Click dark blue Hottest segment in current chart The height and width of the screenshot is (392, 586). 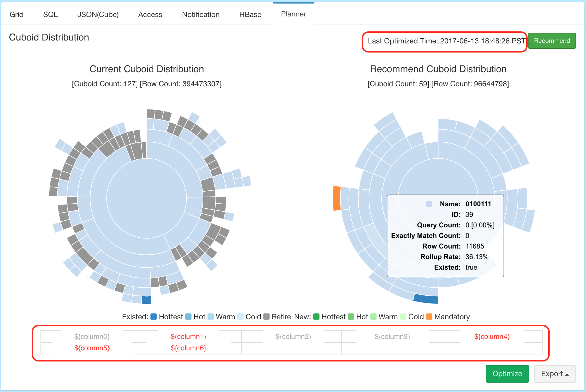coord(147,300)
